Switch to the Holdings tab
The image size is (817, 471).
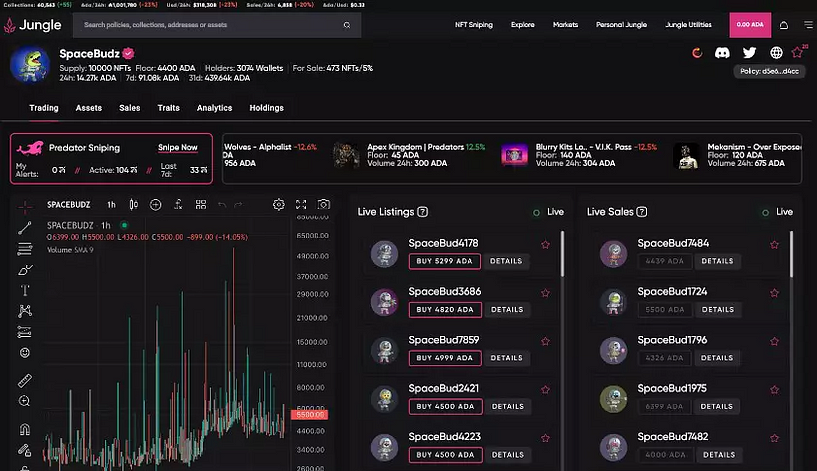pos(266,108)
